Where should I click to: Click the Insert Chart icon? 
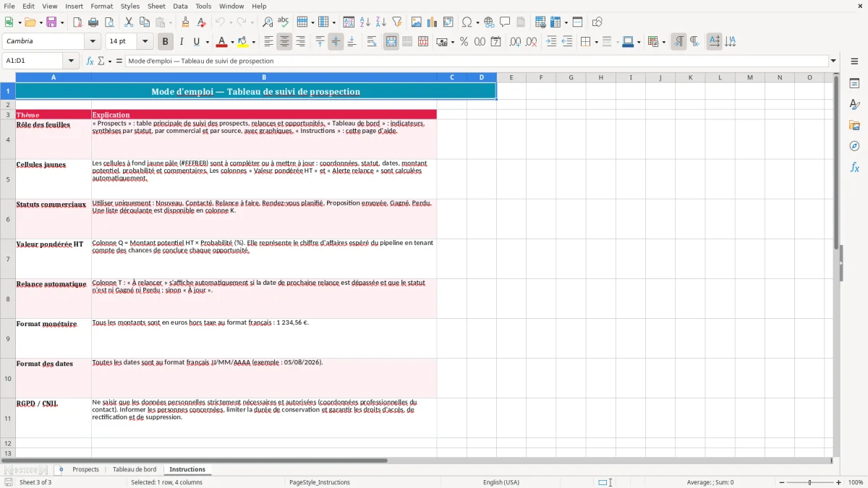433,22
